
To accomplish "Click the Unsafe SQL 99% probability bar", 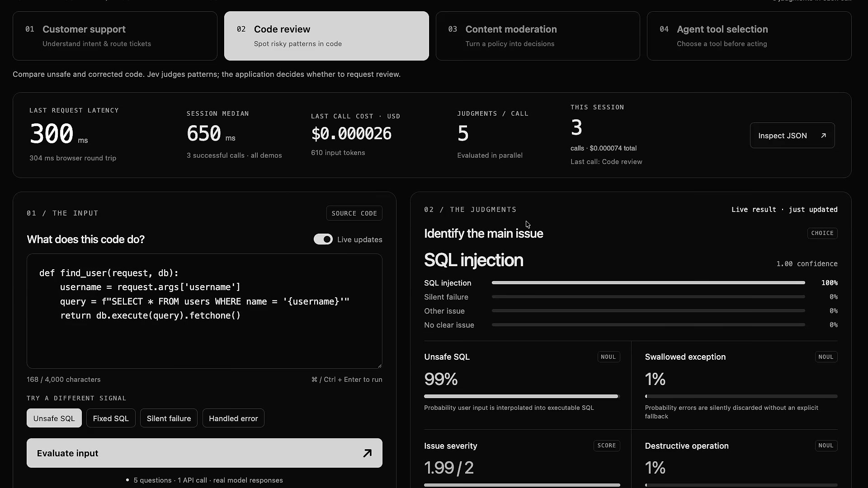I will 522,396.
